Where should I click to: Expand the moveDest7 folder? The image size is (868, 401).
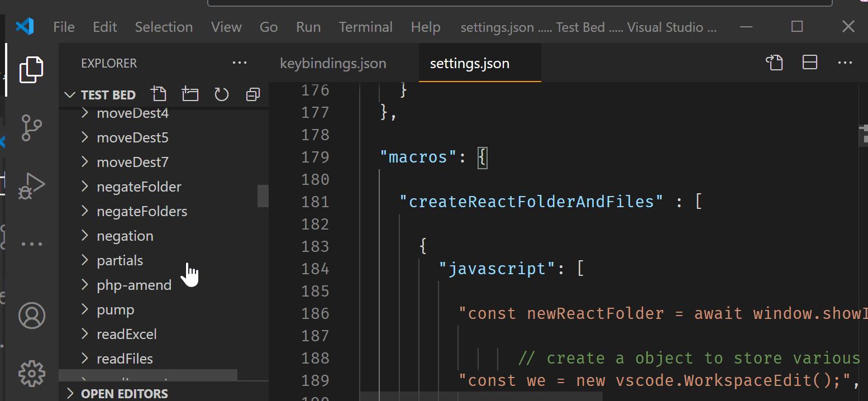pyautogui.click(x=164, y=162)
